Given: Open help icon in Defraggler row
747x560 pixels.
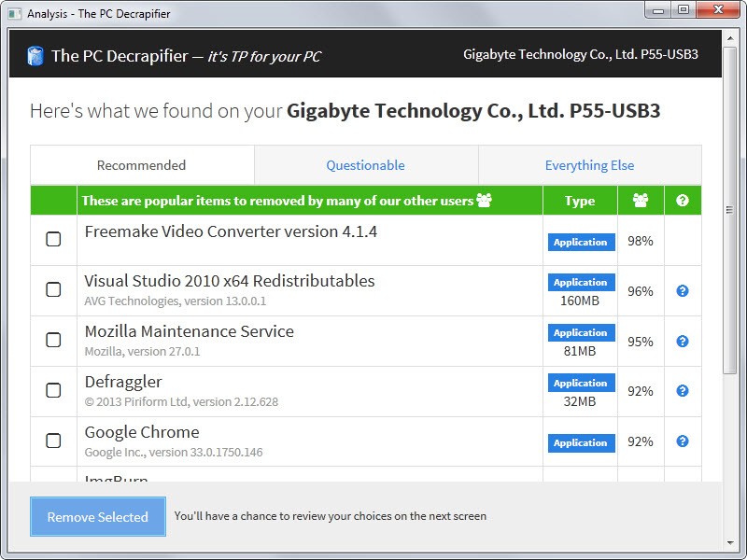Looking at the screenshot, I should (683, 390).
